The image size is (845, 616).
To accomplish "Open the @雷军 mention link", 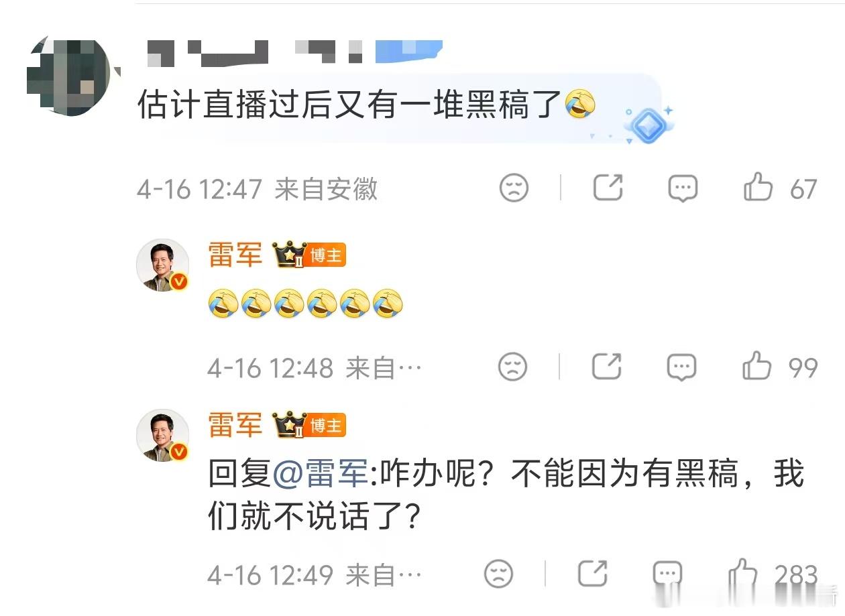I will 320,475.
